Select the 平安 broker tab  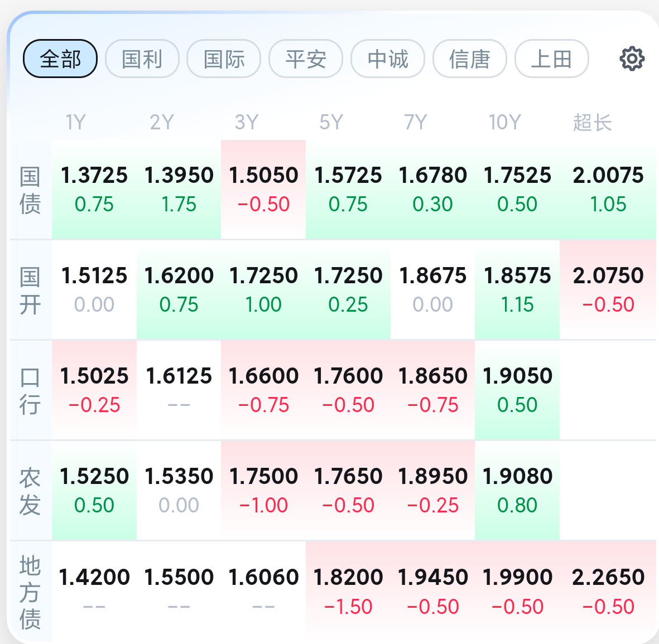(x=306, y=59)
